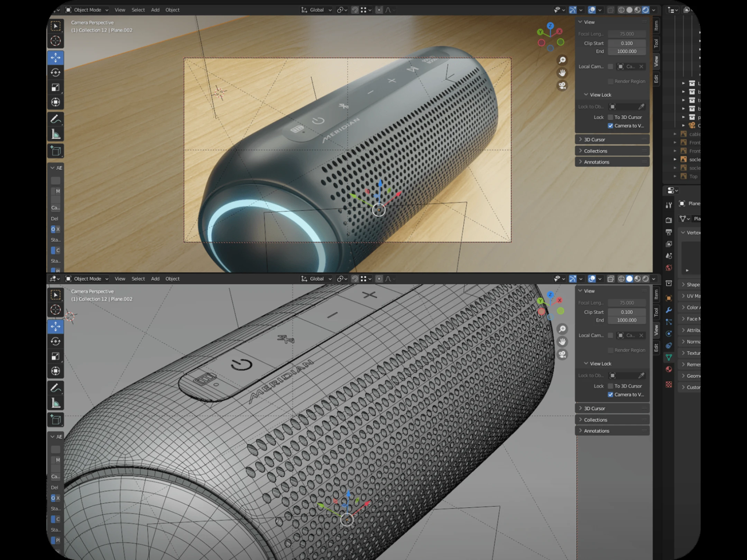Open the Object Mode dropdown in the top viewport
This screenshot has width=747, height=560.
point(87,10)
